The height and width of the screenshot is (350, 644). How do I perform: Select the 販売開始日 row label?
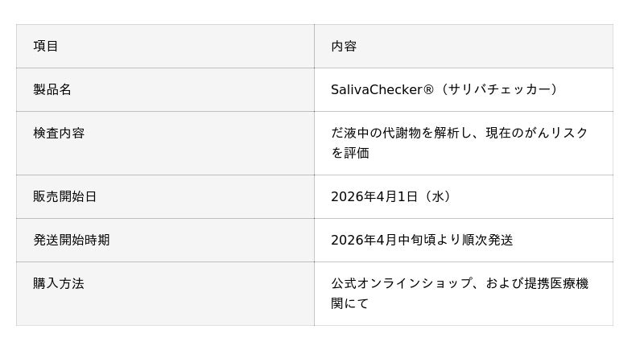pos(65,197)
